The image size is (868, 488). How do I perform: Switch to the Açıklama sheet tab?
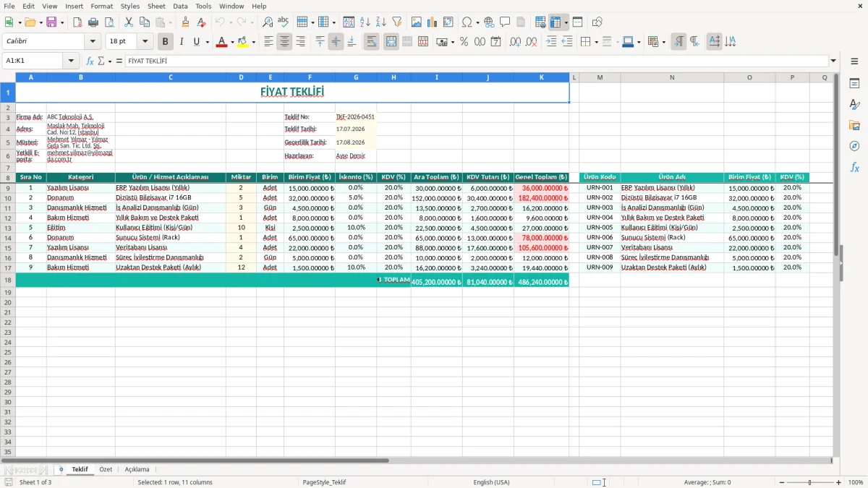click(x=137, y=469)
